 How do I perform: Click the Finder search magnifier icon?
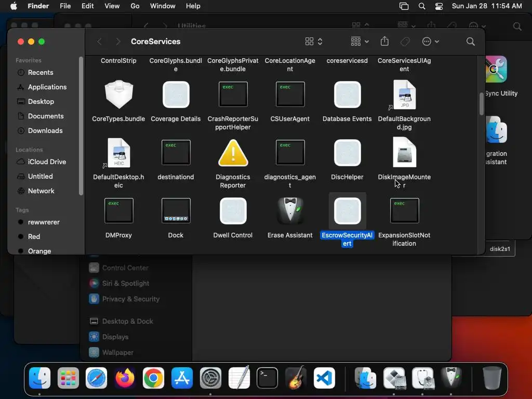[x=470, y=42]
